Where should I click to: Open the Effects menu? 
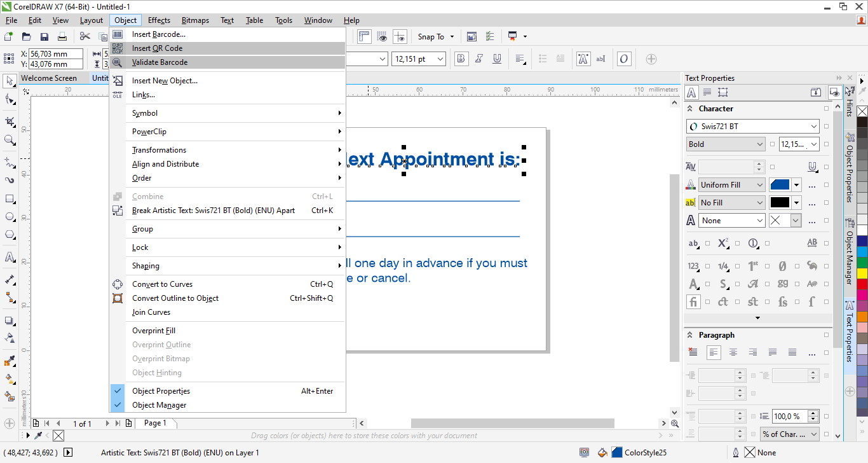coord(159,20)
